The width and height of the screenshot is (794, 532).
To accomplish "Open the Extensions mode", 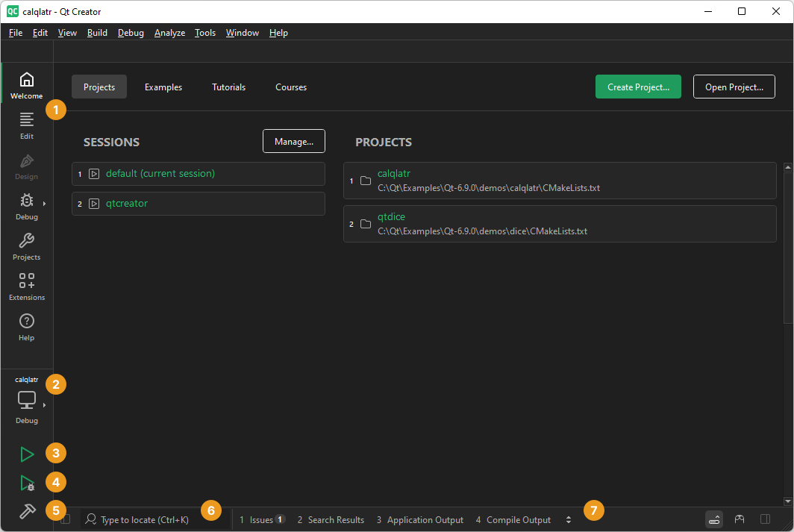I will pos(27,287).
